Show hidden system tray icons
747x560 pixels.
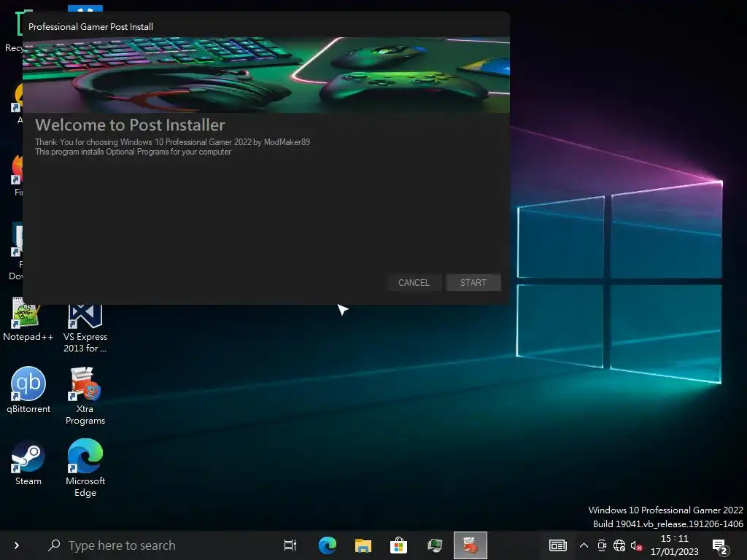point(584,545)
